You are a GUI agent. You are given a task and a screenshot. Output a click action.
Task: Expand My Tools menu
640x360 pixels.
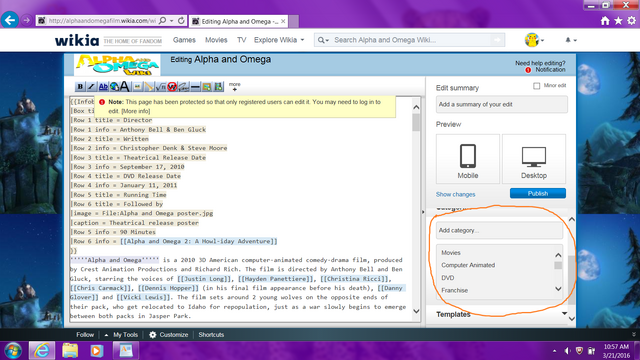click(121, 335)
